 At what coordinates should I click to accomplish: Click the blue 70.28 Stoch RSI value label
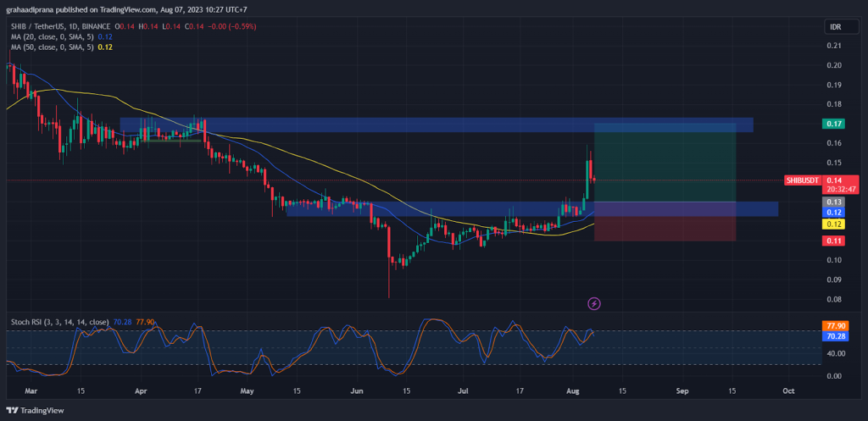(x=836, y=335)
